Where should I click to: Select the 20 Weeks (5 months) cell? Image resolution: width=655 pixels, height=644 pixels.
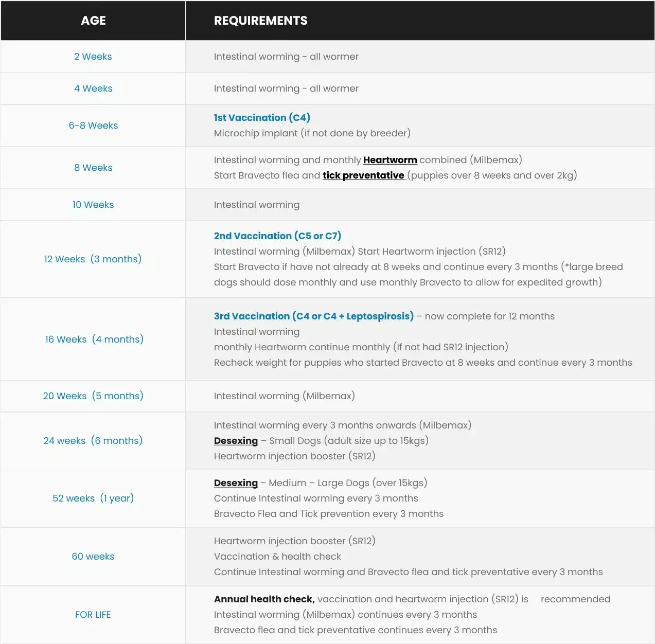pos(93,396)
